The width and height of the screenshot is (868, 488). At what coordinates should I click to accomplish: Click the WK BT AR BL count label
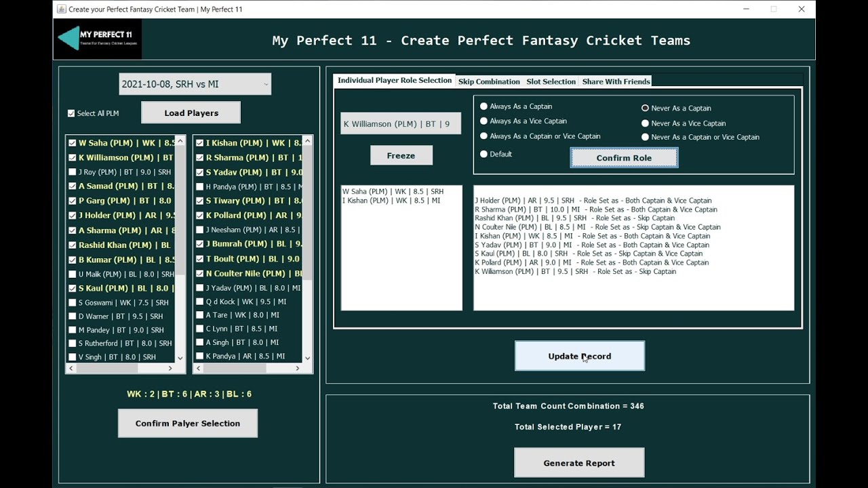[189, 394]
